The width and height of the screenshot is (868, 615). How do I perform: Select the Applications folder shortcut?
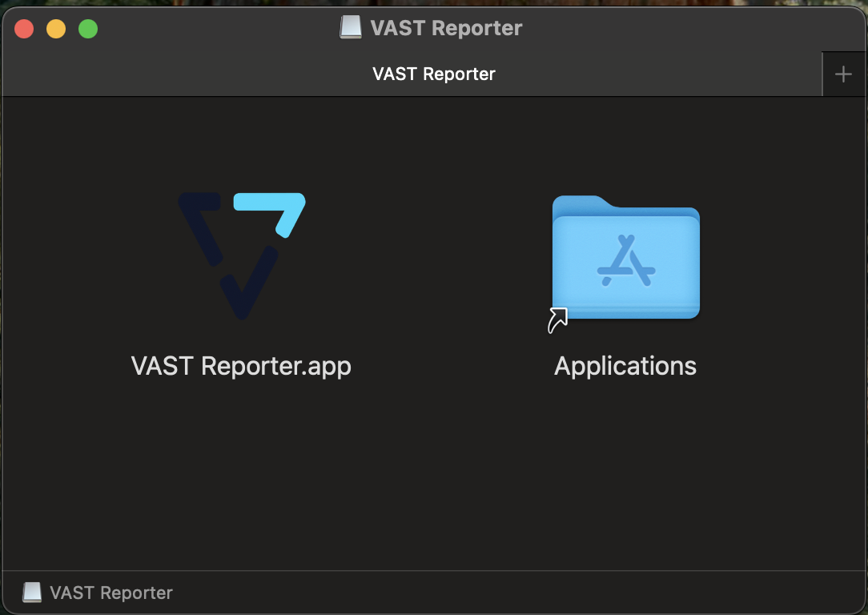(x=625, y=260)
